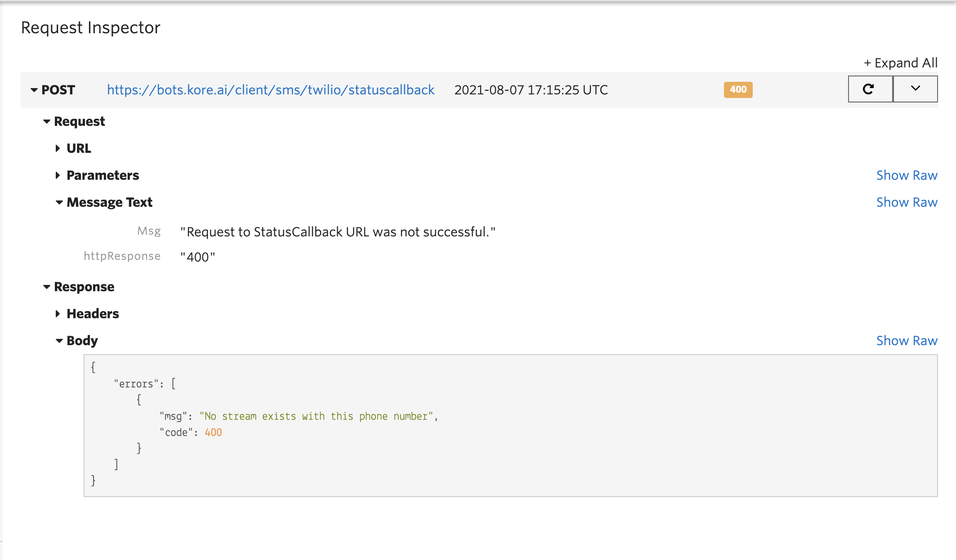
Task: Show Raw for response Body
Action: (x=907, y=341)
